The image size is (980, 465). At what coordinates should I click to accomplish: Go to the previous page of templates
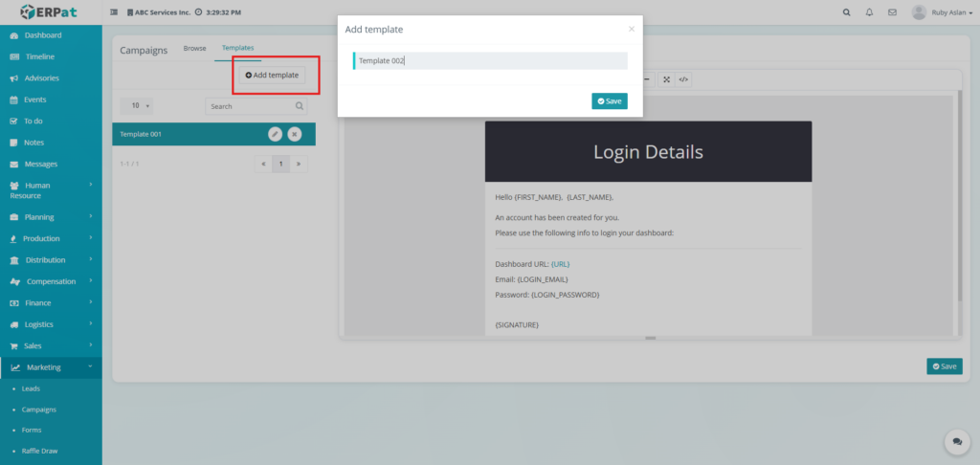pos(263,164)
